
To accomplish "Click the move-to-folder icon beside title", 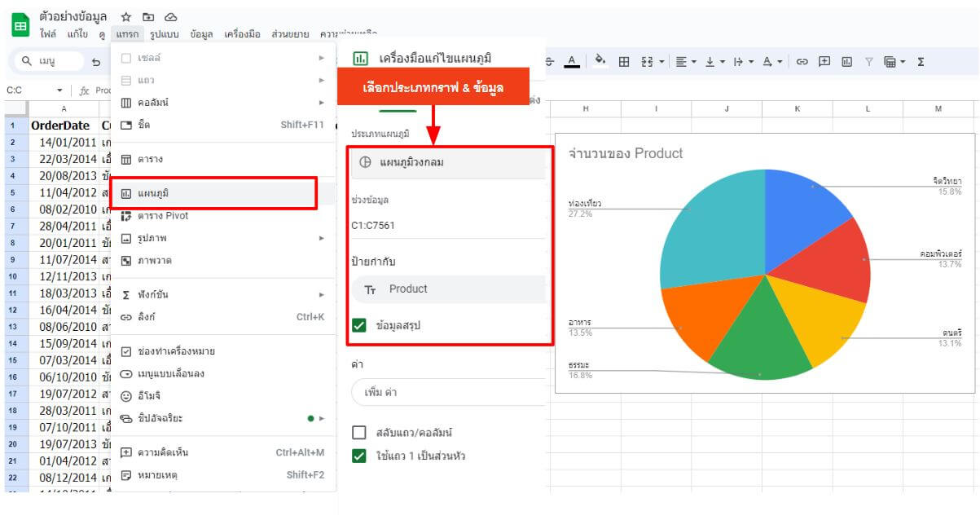I will 148,16.
